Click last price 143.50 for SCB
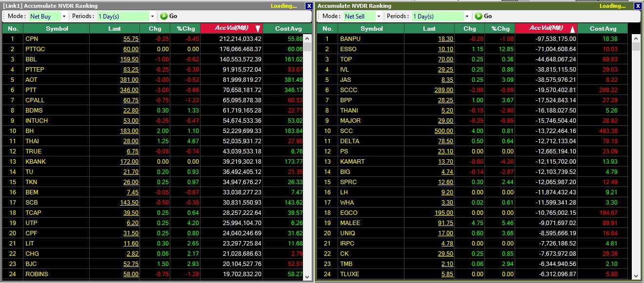The width and height of the screenshot is (644, 283). pyautogui.click(x=129, y=202)
